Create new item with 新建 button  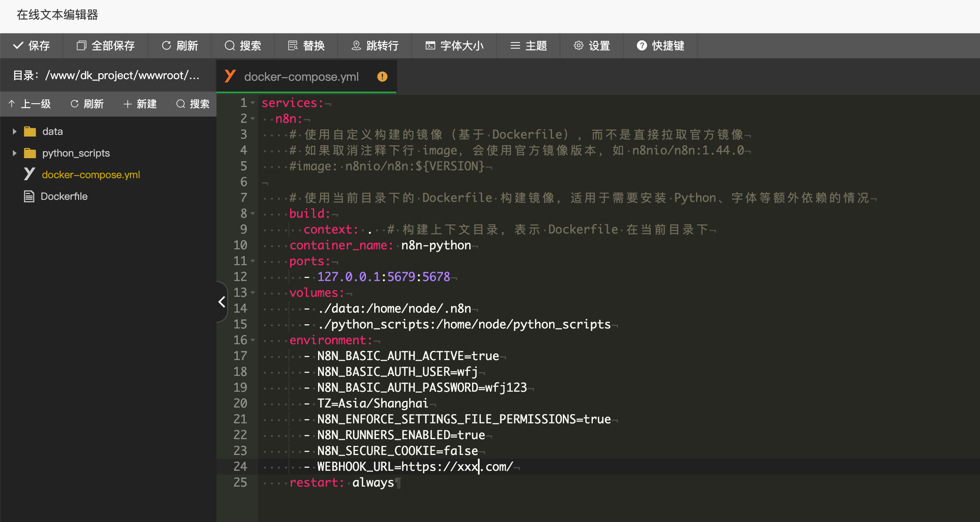pyautogui.click(x=140, y=104)
